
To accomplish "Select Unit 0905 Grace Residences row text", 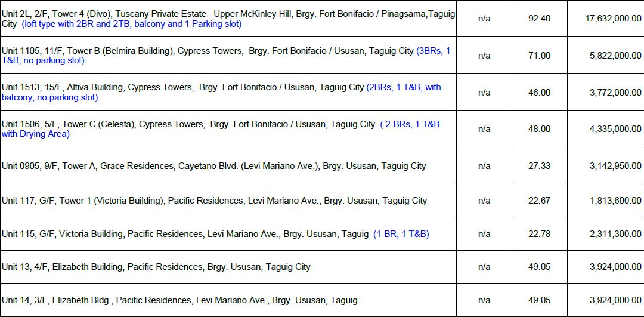I will click(213, 166).
